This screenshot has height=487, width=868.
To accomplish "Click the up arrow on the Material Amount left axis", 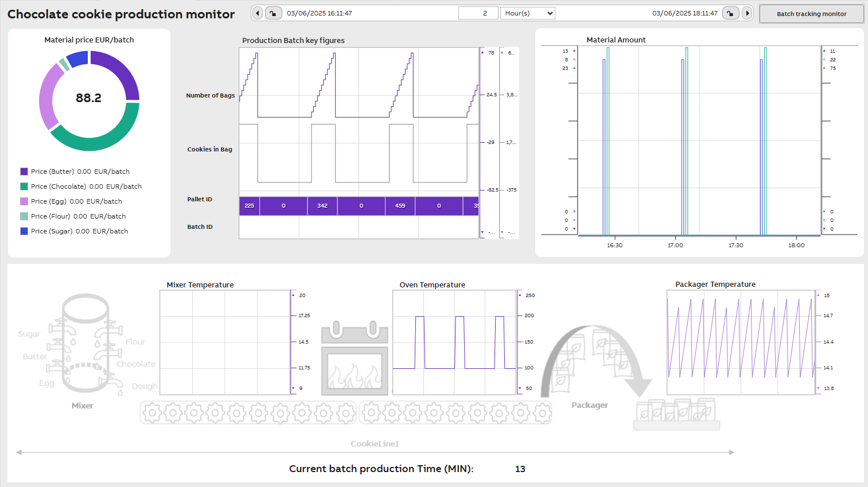I will click(574, 50).
